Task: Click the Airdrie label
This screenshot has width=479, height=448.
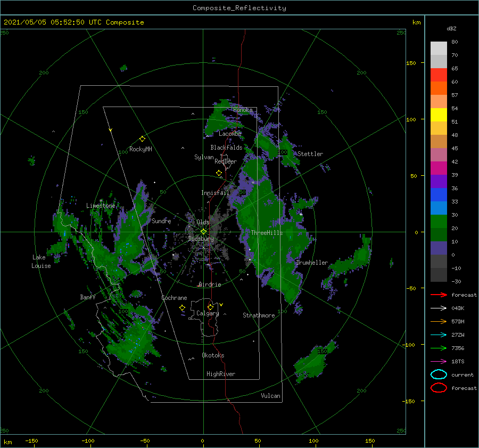Action: pos(210,284)
